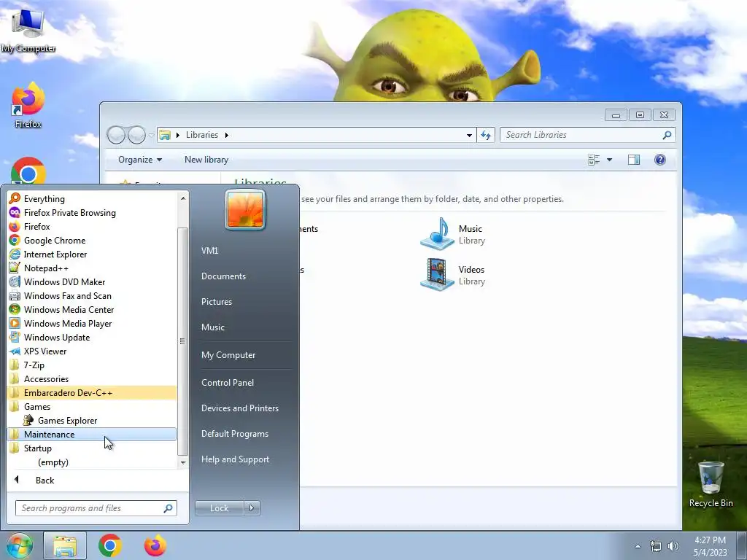The width and height of the screenshot is (747, 560).
Task: Open Default Programs
Action: pos(244,434)
